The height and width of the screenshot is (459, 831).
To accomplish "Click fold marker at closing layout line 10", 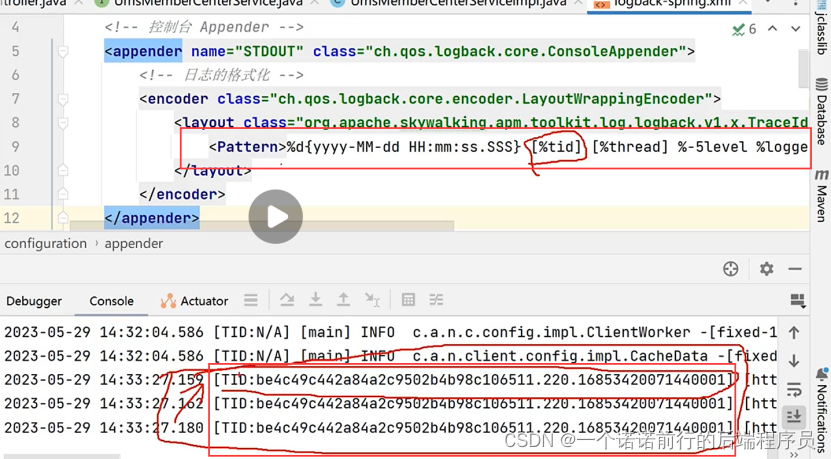I will (63, 170).
